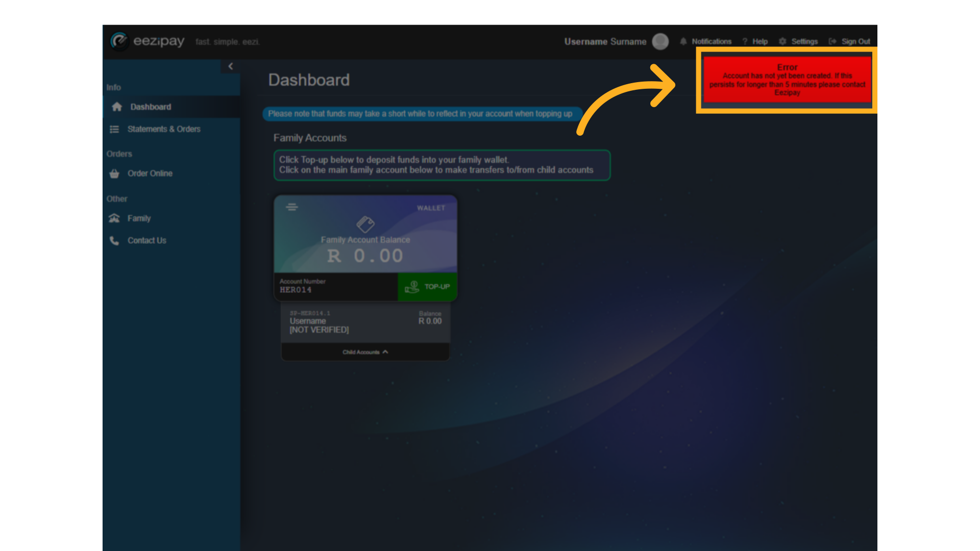Click the notifications bell icon
This screenshot has height=551, width=980.
click(x=683, y=41)
